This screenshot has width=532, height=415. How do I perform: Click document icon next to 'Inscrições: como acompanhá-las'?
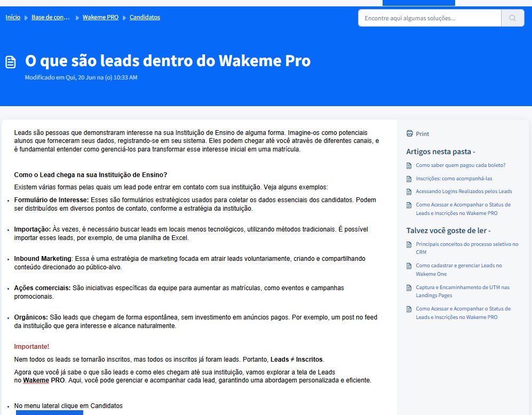[x=409, y=179]
